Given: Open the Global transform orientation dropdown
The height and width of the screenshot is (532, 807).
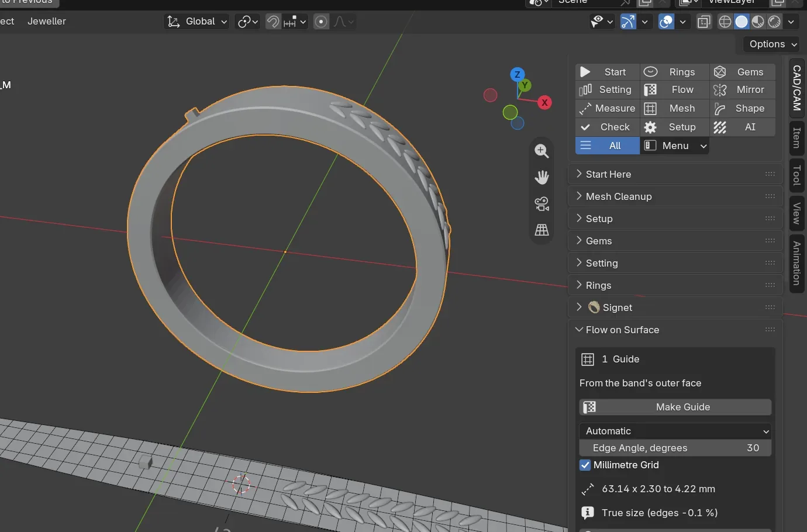Looking at the screenshot, I should click(x=196, y=22).
